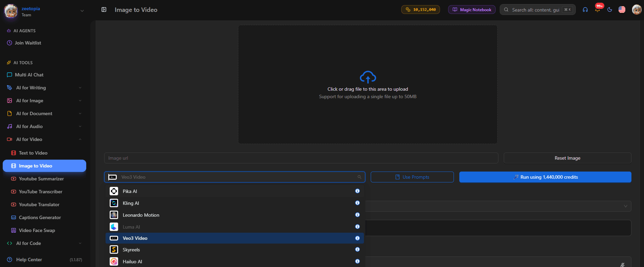The height and width of the screenshot is (267, 644).
Task: Expand the zeetopia team switcher
Action: click(x=82, y=11)
